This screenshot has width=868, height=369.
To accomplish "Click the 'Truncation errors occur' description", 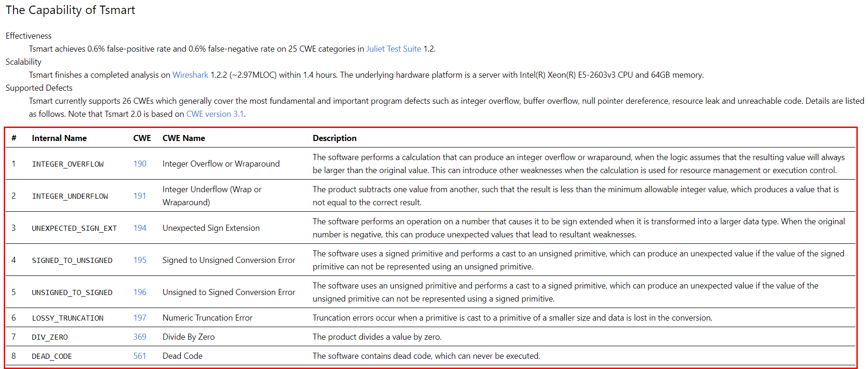I will coord(512,318).
